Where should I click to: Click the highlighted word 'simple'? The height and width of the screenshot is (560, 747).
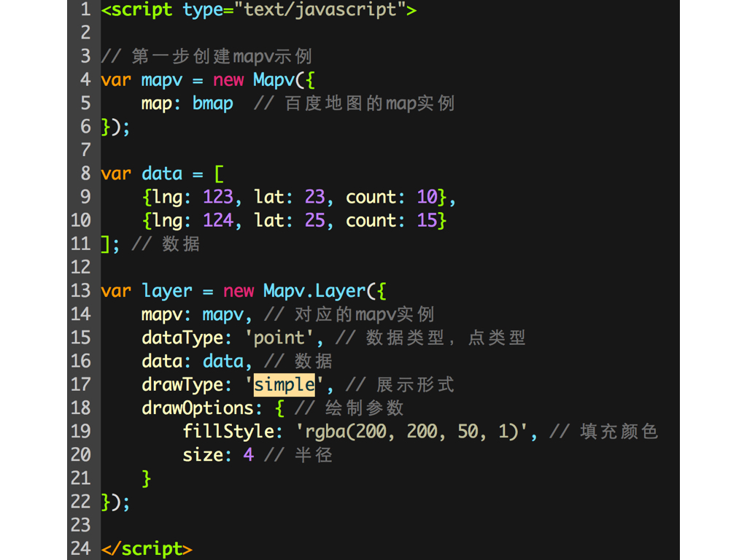285,385
